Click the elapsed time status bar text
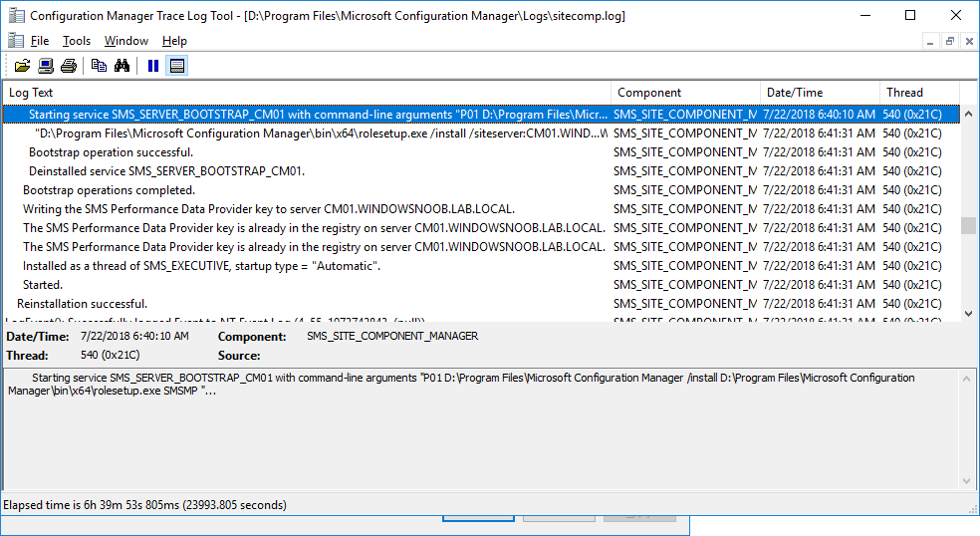 [x=145, y=505]
